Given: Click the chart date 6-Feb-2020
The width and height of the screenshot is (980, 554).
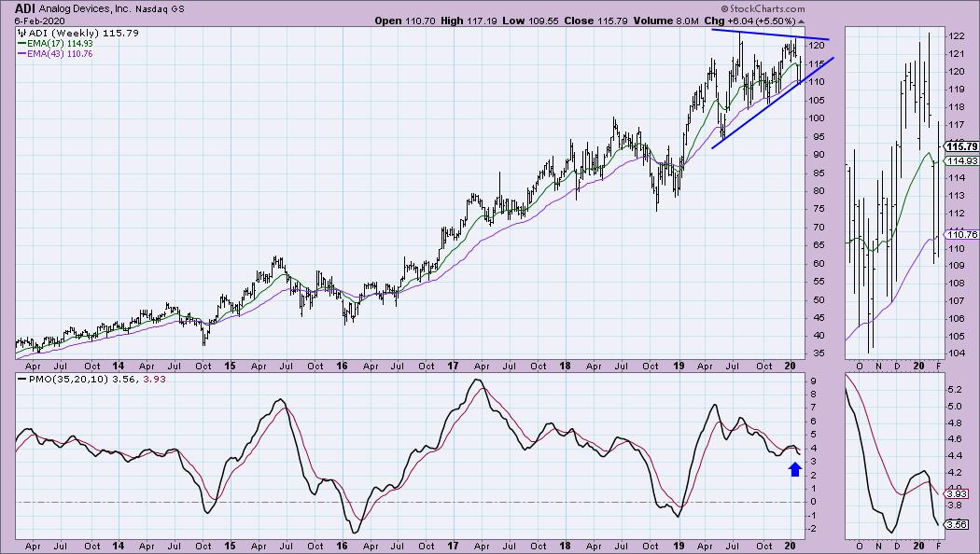Looking at the screenshot, I should pyautogui.click(x=39, y=21).
